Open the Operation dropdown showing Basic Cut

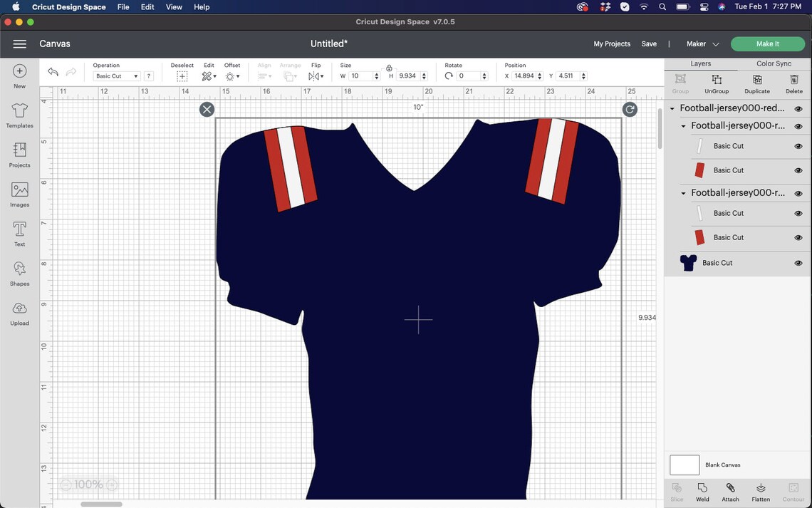click(116, 76)
